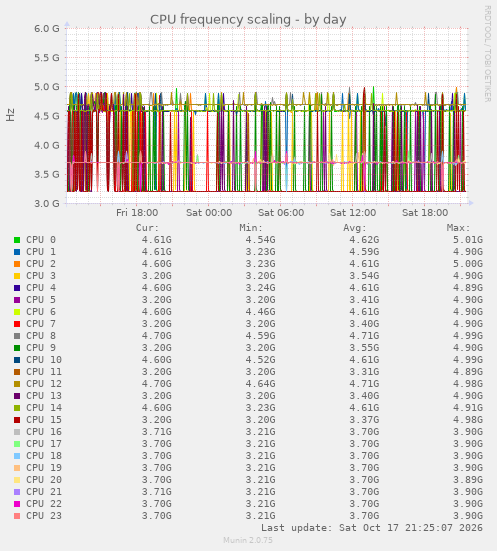The image size is (497, 551).
Task: Click the chart title 'CPU frequency scaling - by day'
Action: (x=248, y=19)
